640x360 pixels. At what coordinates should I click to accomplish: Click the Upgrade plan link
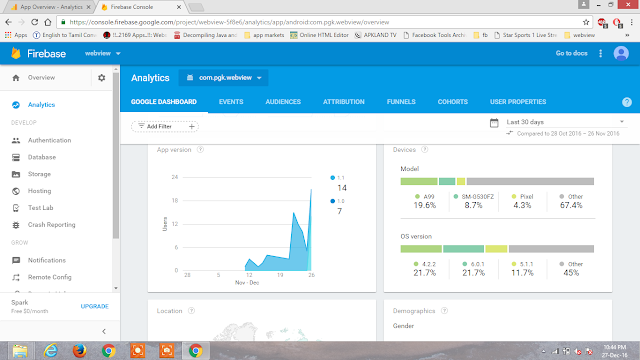point(95,306)
